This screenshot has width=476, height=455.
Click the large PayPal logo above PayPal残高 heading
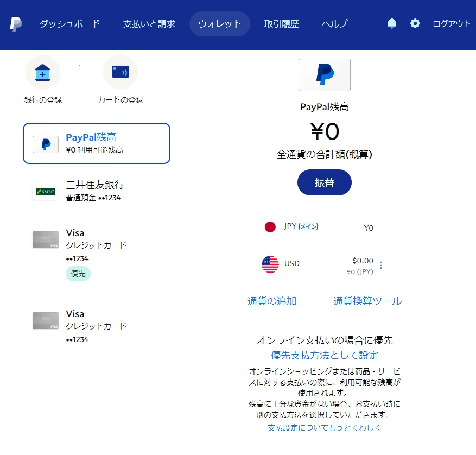click(324, 75)
